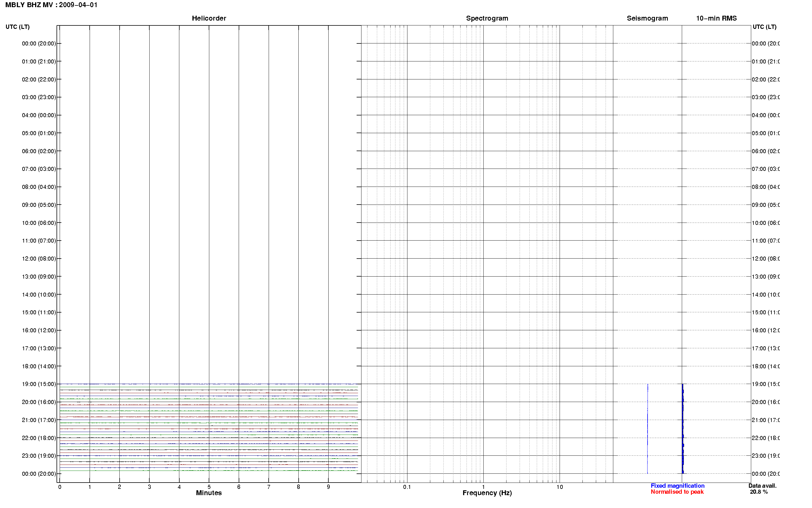Image resolution: width=812 pixels, height=508 pixels.
Task: Click the blue 'Fixed magnification' legend text
Action: pyautogui.click(x=678, y=486)
